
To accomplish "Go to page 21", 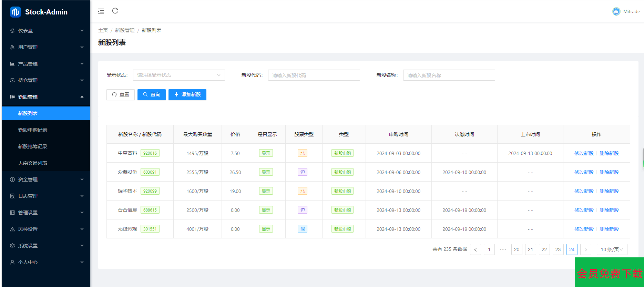I will [531, 249].
